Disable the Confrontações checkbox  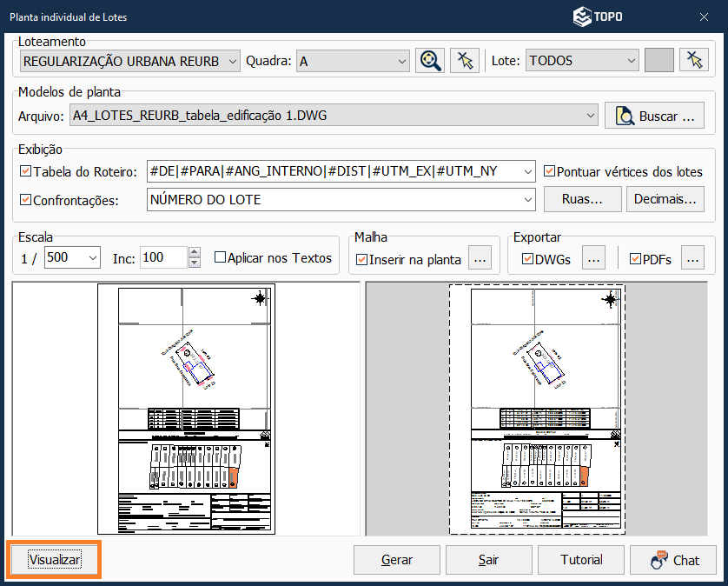[25, 199]
